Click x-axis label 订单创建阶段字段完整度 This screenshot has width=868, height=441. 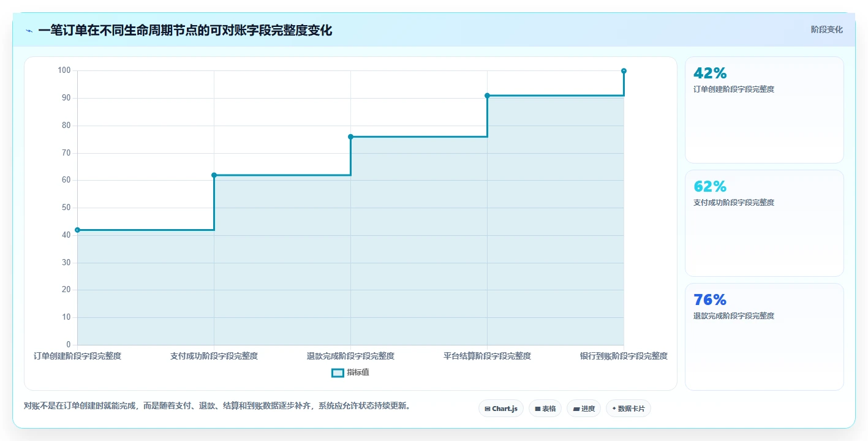(x=77, y=356)
